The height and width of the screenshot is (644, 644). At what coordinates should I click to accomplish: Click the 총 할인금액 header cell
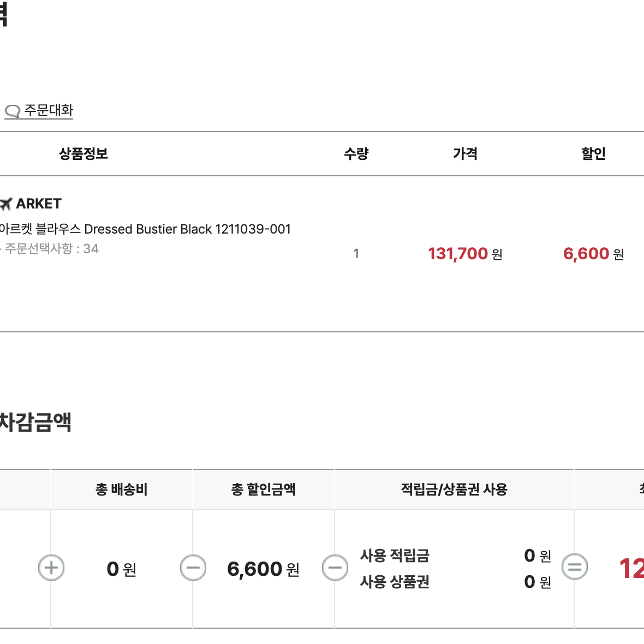point(264,489)
